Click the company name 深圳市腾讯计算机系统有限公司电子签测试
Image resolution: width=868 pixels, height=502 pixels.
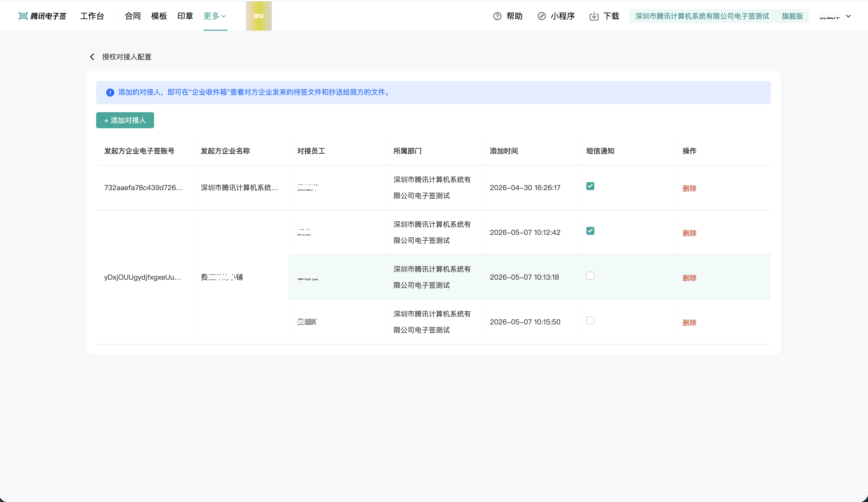click(702, 16)
